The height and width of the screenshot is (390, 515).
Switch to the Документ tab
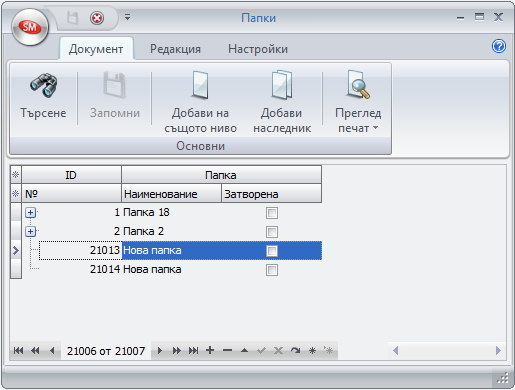pyautogui.click(x=96, y=49)
